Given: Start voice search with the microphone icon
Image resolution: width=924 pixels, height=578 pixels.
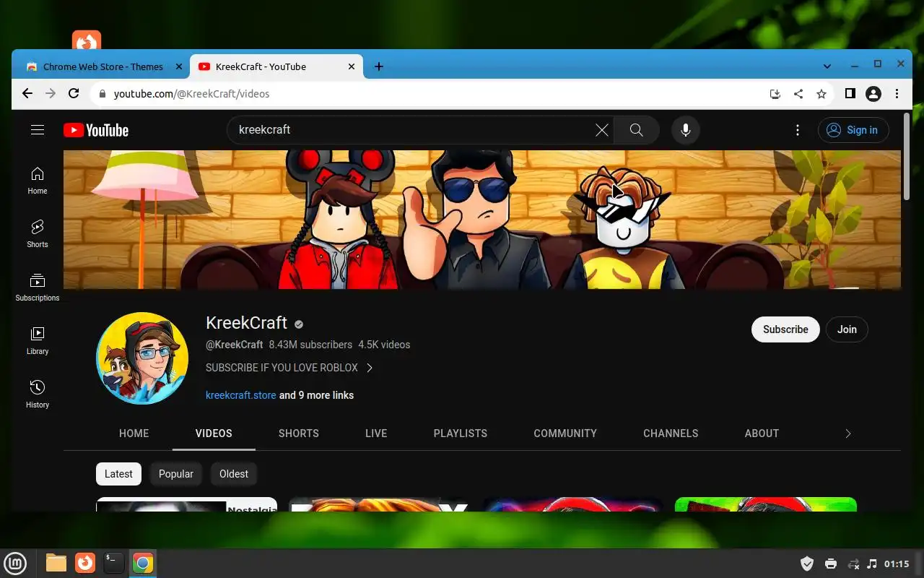Looking at the screenshot, I should pos(686,130).
